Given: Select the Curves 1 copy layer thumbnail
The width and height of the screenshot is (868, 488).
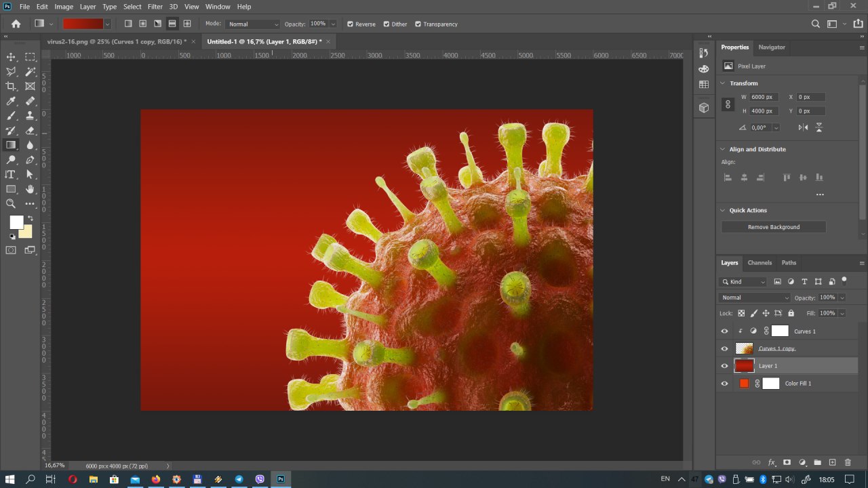Looking at the screenshot, I should click(745, 348).
